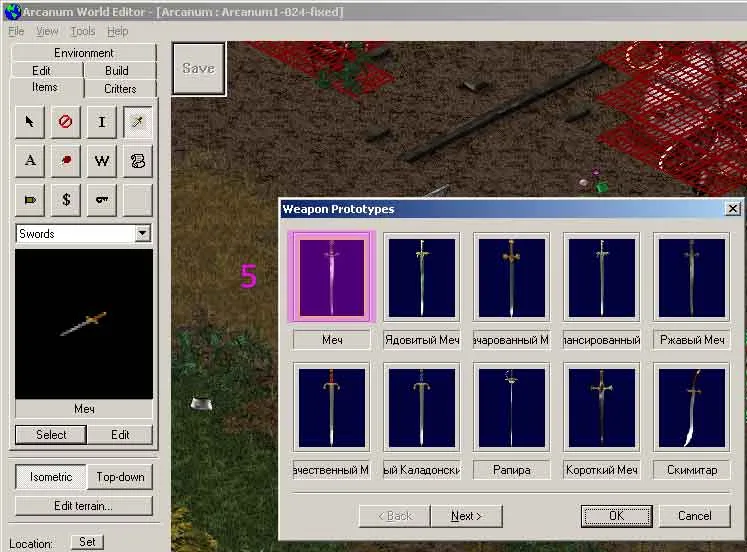This screenshot has height=552, width=747.
Task: Click the red prohibition circle icon
Action: 66,122
